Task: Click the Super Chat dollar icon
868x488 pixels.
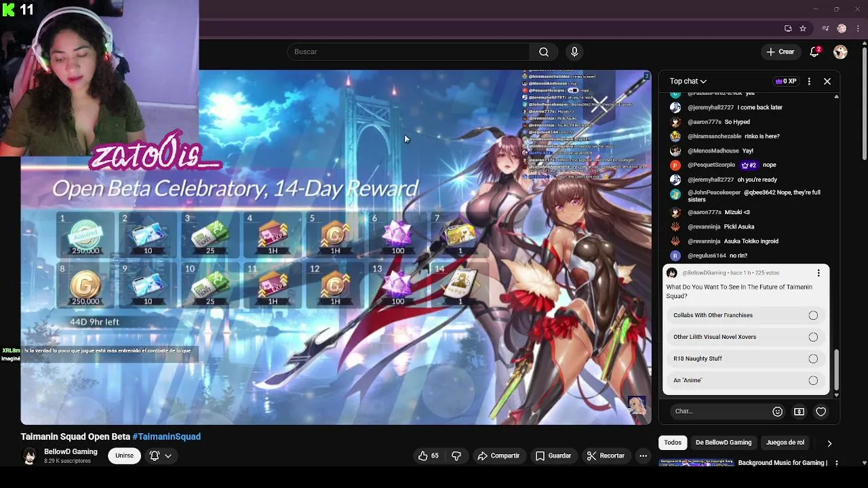Action: (x=800, y=411)
